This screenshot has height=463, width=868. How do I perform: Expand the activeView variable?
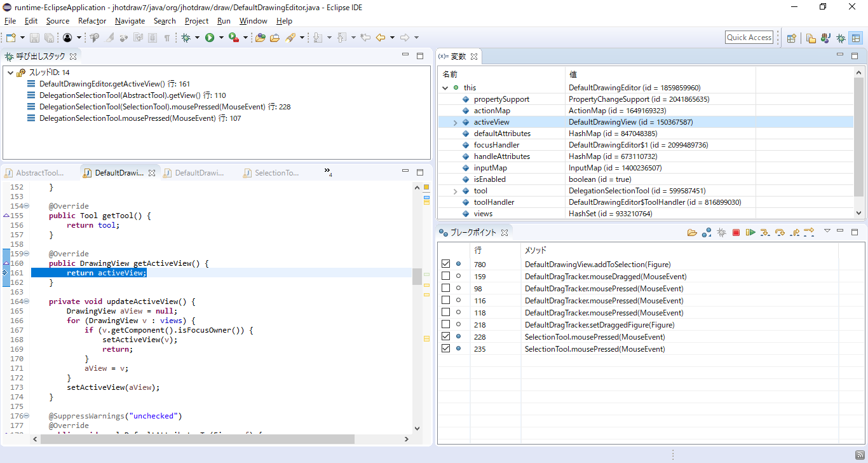pyautogui.click(x=456, y=122)
